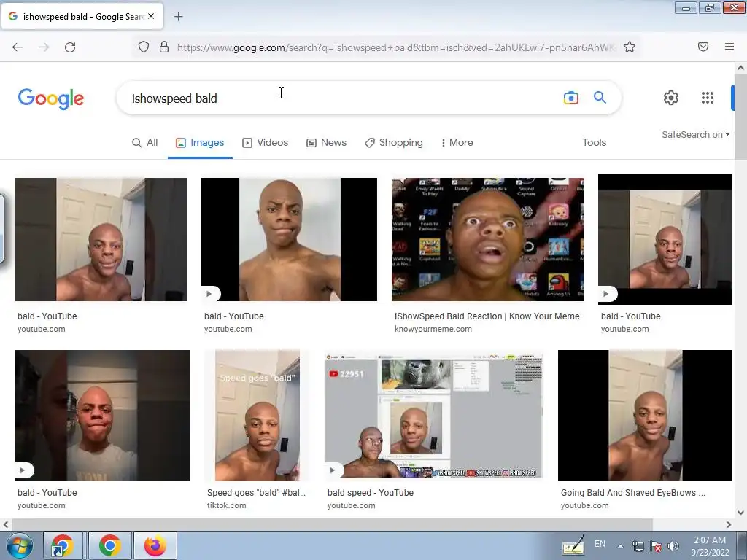Open the Chrome shortcut in the taskbar
This screenshot has height=560, width=747.
[x=63, y=545]
